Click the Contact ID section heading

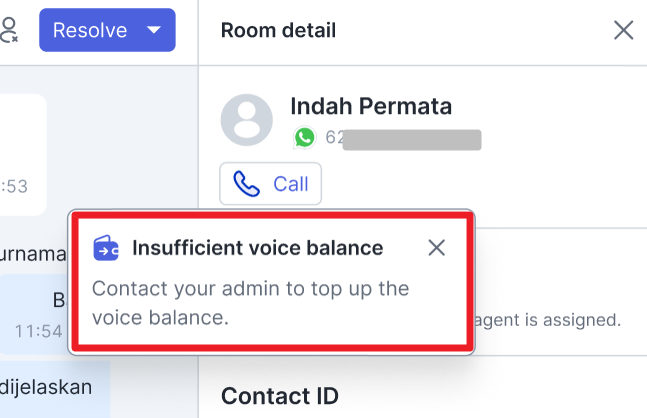[280, 396]
